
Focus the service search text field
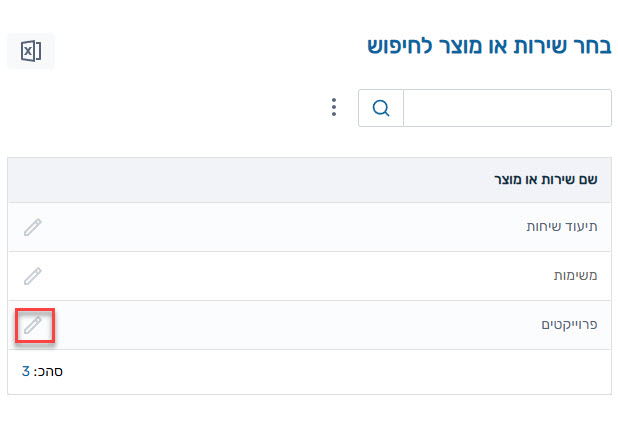click(507, 108)
